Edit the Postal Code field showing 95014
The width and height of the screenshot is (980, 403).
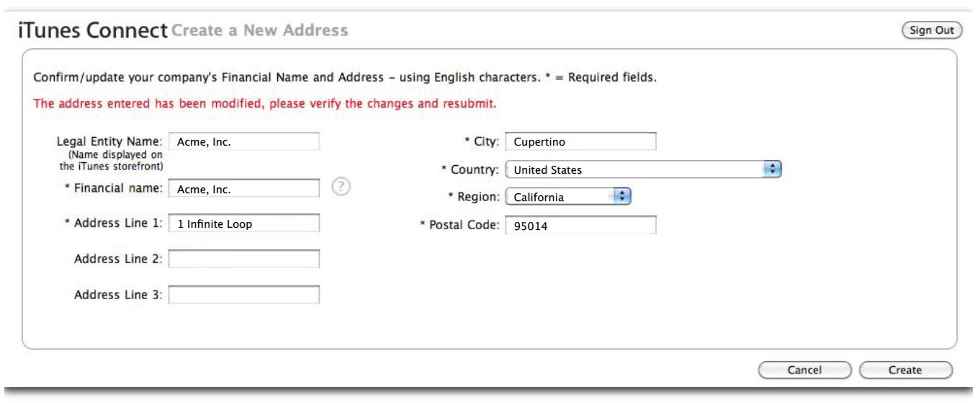[x=581, y=226]
